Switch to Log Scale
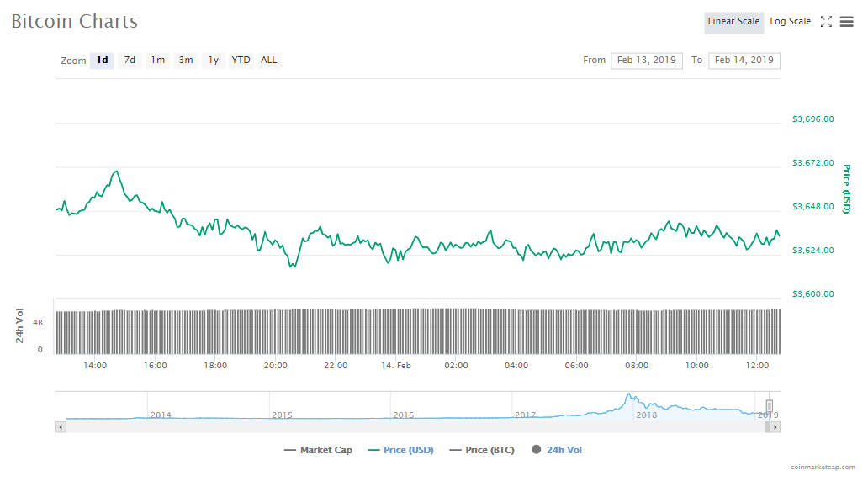The image size is (868, 481). point(790,22)
